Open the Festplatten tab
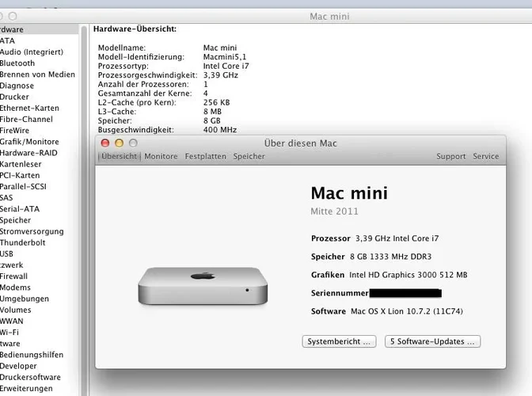This screenshot has height=396, width=532. tap(205, 157)
